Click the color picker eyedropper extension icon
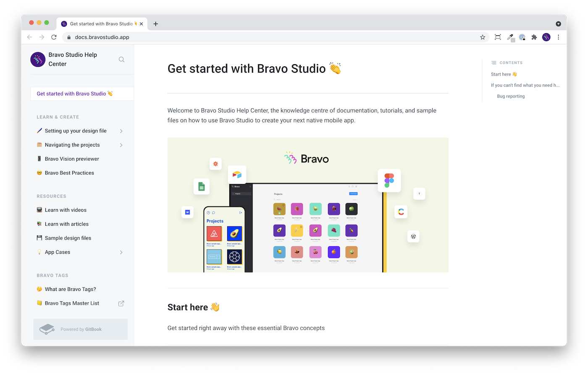 point(510,37)
